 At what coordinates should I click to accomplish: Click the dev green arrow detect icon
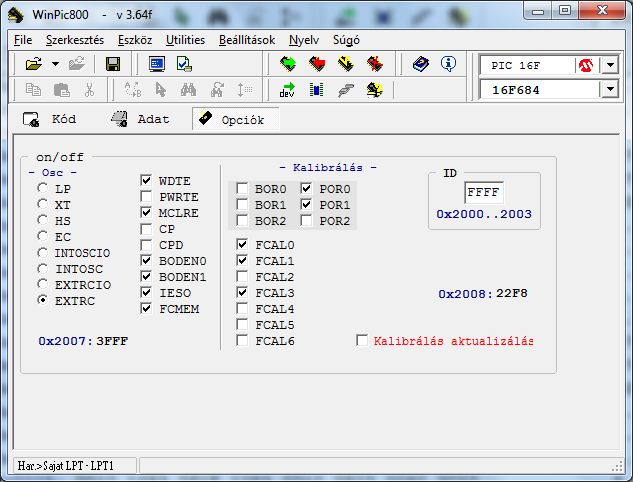[x=287, y=90]
